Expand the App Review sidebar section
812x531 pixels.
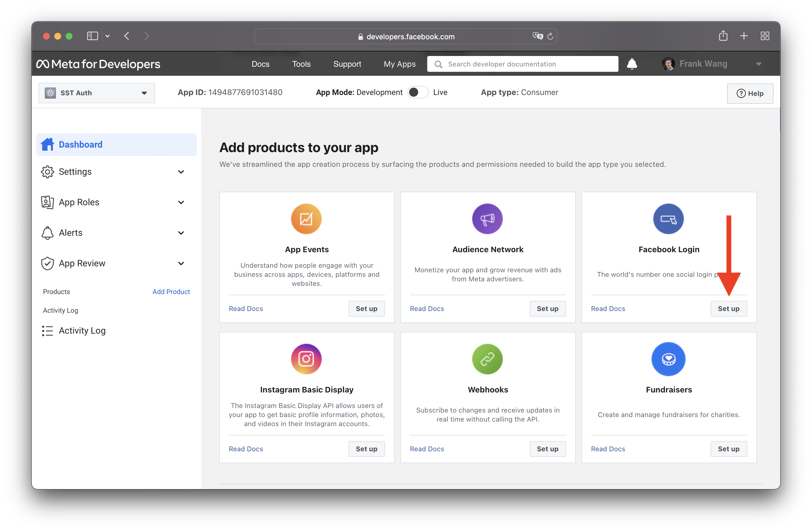point(181,263)
